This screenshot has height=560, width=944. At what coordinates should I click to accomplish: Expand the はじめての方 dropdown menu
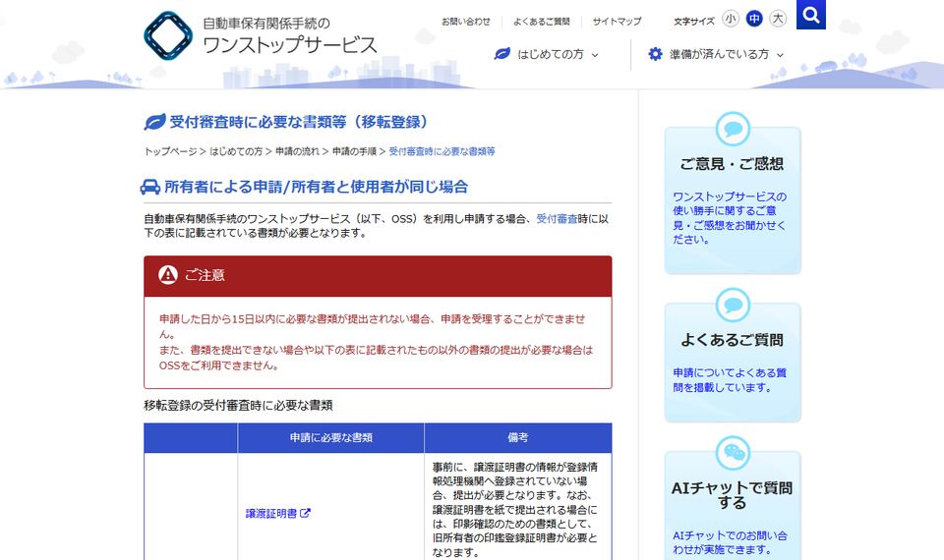(546, 54)
